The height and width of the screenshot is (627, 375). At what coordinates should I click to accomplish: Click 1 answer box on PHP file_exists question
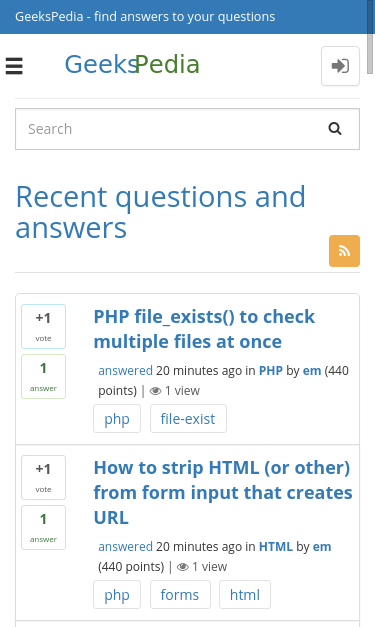pos(44,377)
